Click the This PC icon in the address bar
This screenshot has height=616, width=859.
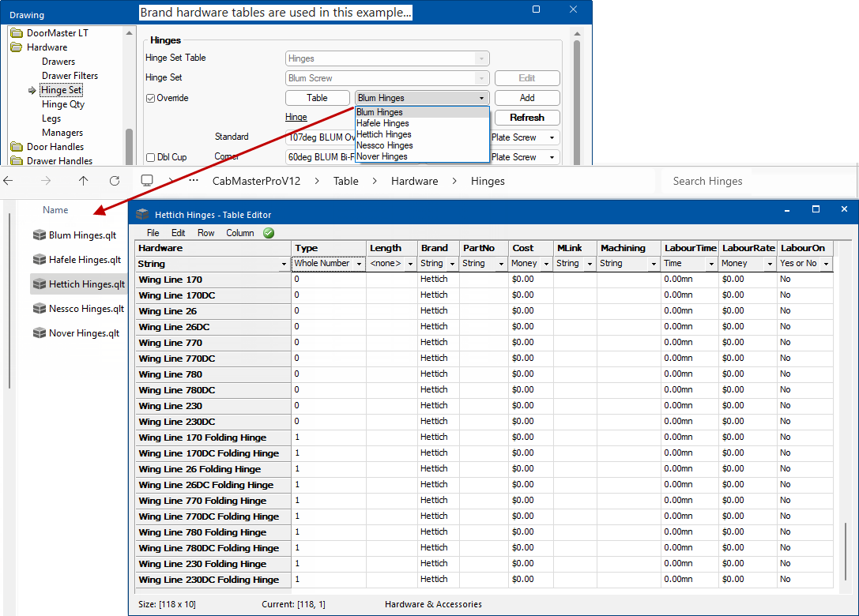(146, 181)
